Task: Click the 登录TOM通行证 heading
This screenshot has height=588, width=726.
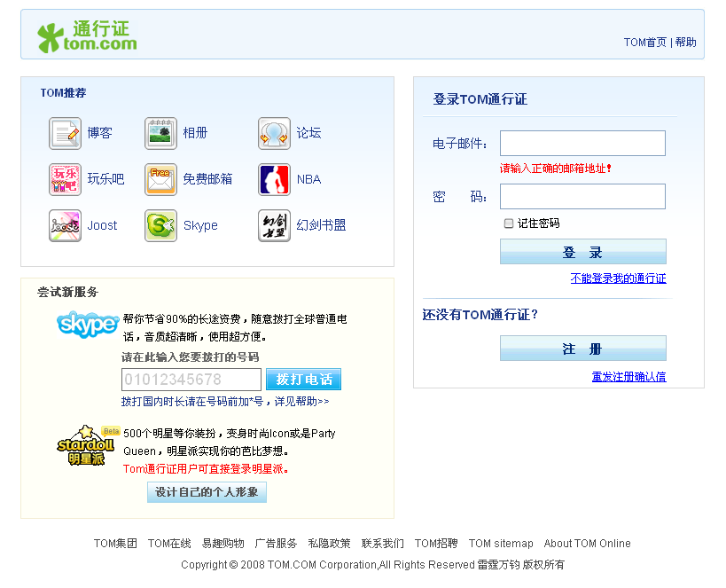Action: tap(480, 99)
